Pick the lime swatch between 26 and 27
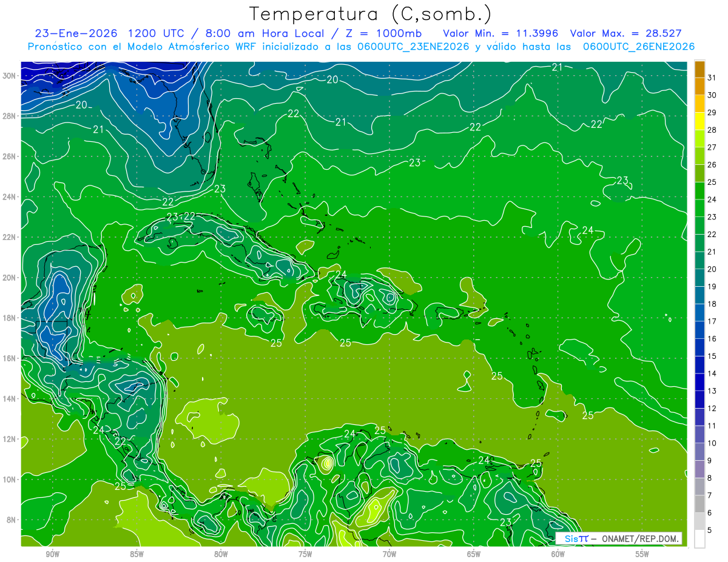This screenshot has width=728, height=562. (x=699, y=156)
